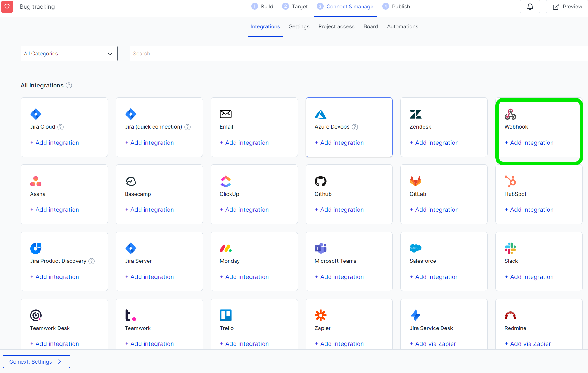The image size is (588, 373).
Task: Click the Zapier asterisk icon
Action: tap(320, 315)
